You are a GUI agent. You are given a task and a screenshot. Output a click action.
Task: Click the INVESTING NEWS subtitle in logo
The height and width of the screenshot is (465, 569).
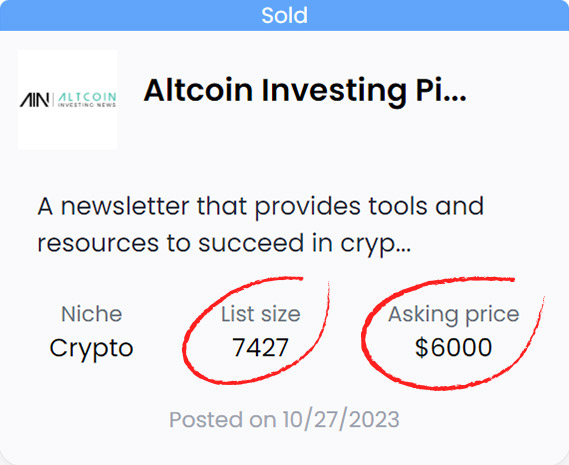point(87,105)
